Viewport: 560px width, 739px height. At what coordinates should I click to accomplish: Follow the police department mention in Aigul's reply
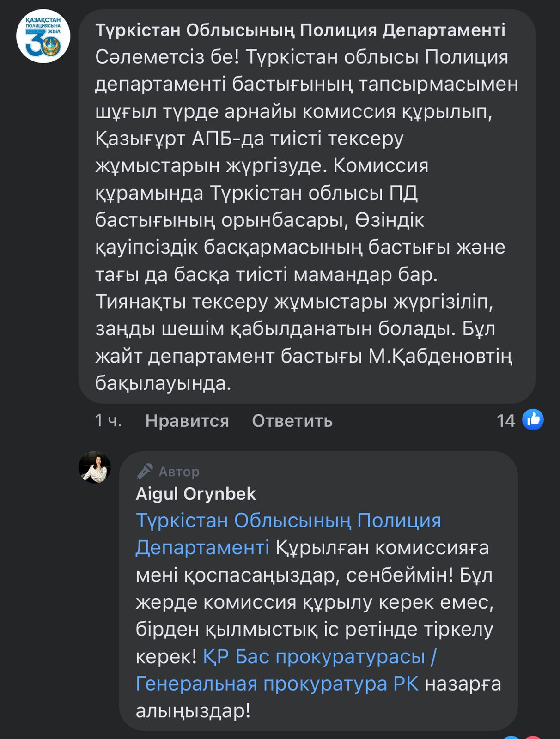click(x=288, y=521)
